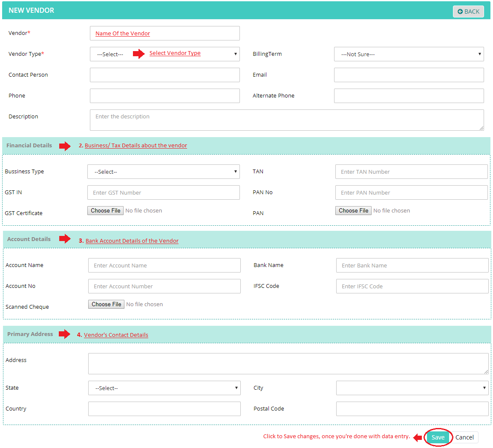The width and height of the screenshot is (493, 448).
Task: Save the new vendor form
Action: point(438,437)
